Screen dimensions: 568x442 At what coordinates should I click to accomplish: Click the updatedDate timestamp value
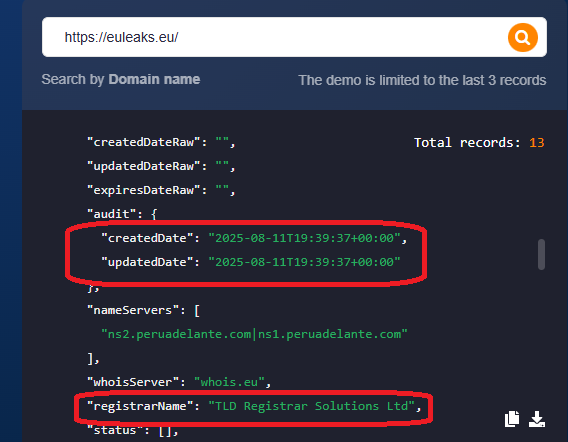tap(304, 262)
